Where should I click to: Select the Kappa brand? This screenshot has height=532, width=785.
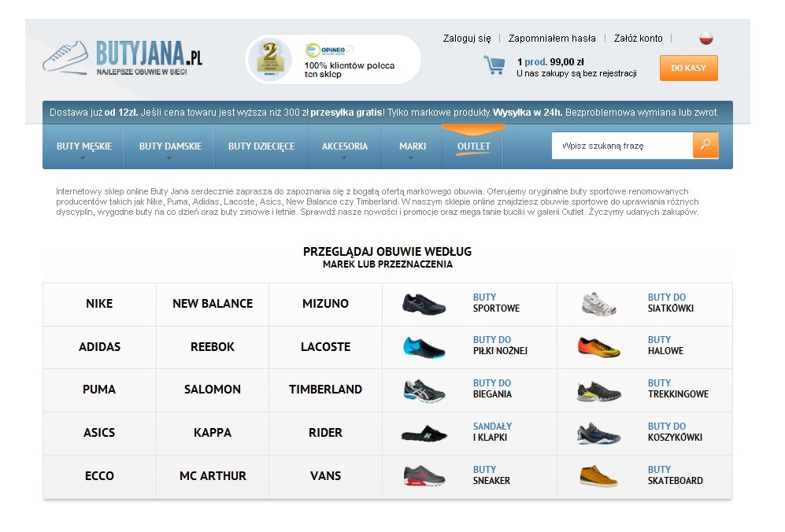(x=213, y=432)
